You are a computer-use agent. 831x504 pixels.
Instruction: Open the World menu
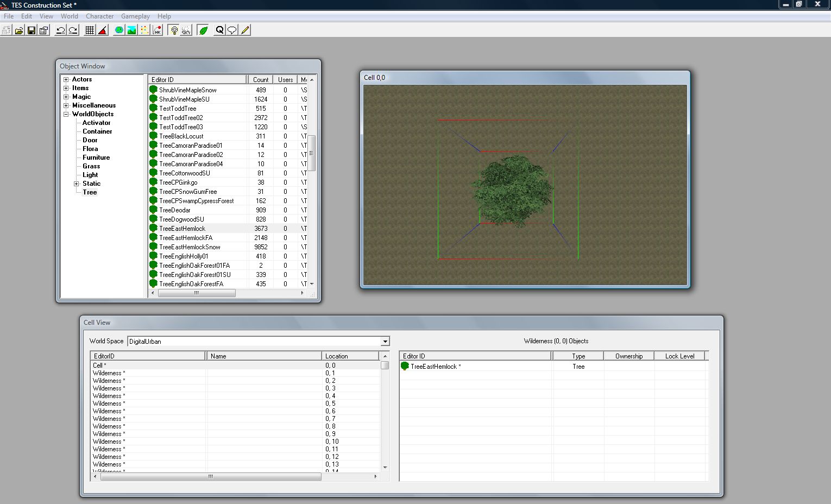coord(70,16)
